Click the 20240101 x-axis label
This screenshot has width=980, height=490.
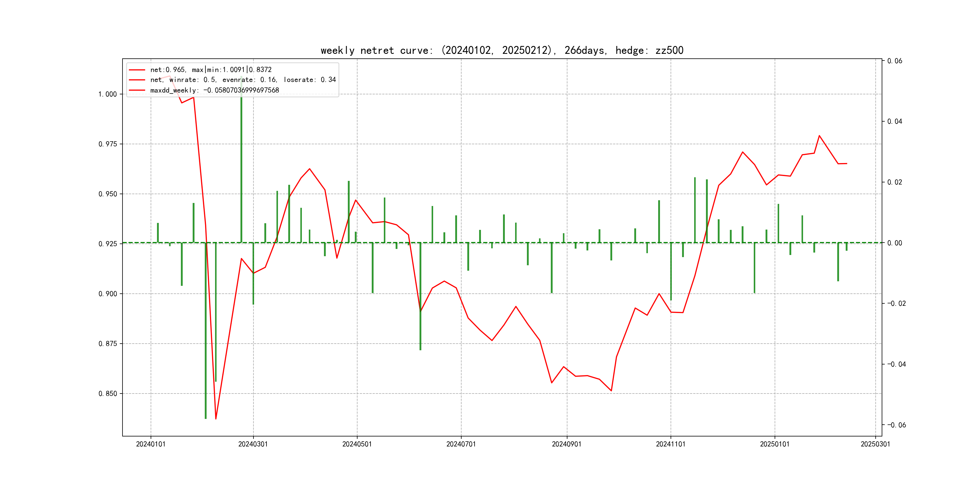pyautogui.click(x=151, y=444)
